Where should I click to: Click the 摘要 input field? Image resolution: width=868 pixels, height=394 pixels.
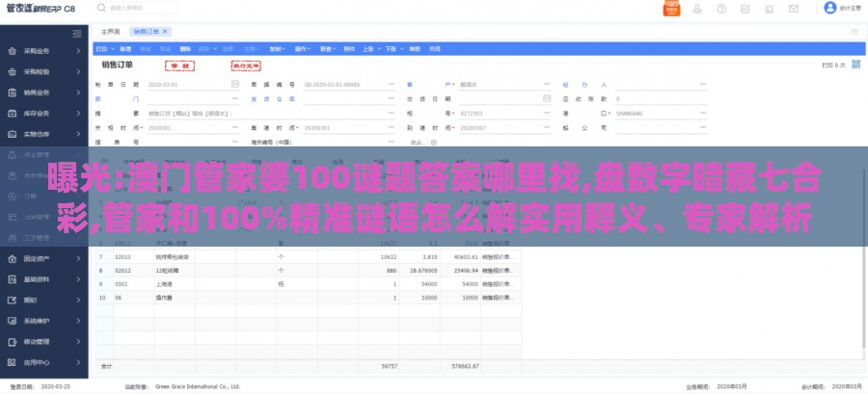[x=271, y=114]
